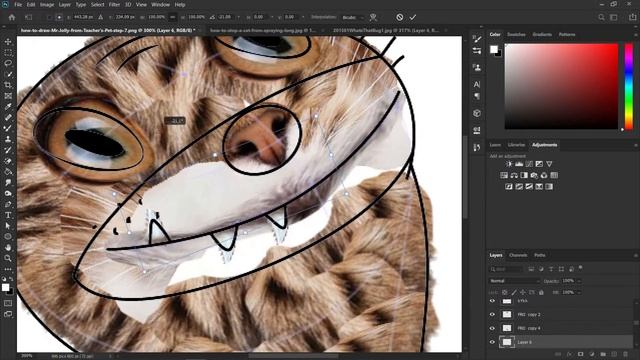
Task: Hide the 'PRE copy 4' layer
Action: coord(492,328)
